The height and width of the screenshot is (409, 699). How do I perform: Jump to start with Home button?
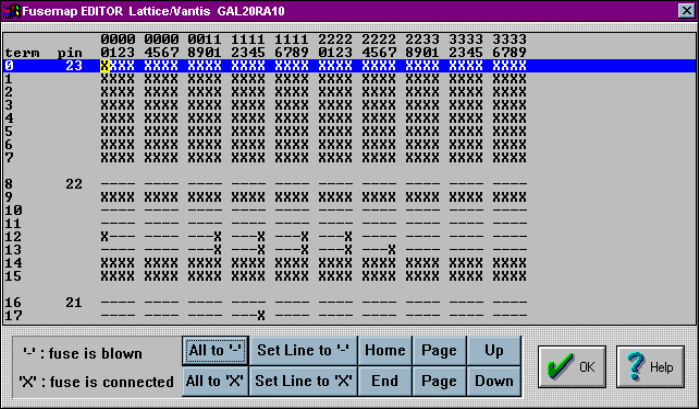pos(385,351)
